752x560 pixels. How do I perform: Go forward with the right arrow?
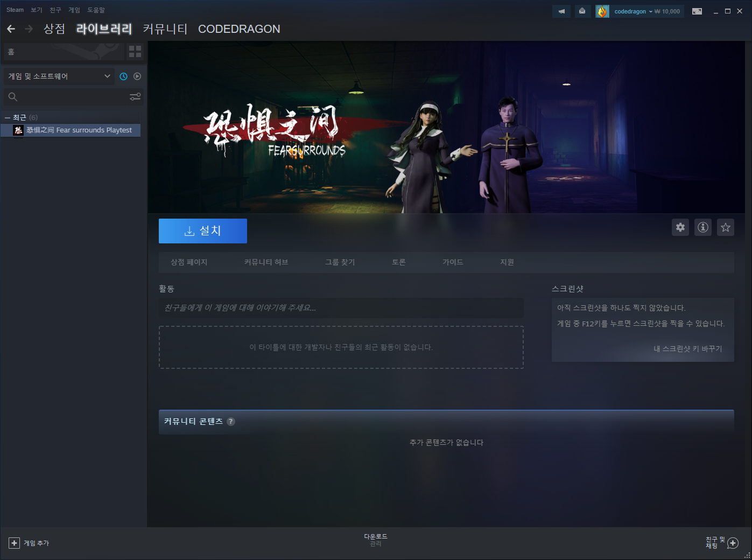29,29
